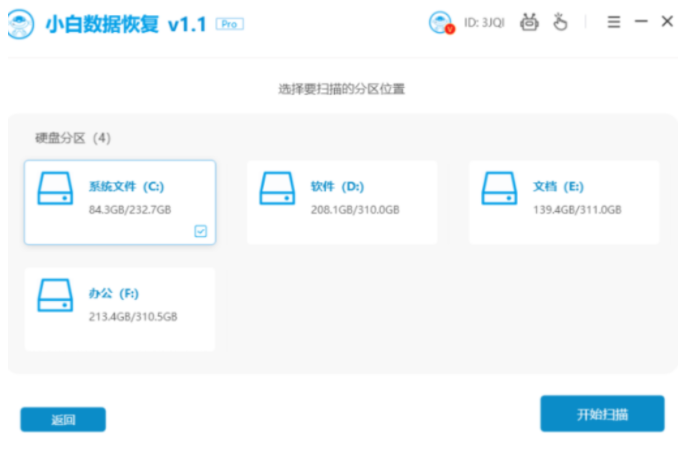Select the 文档 (E:) partition card
678x462 pixels.
coord(564,202)
